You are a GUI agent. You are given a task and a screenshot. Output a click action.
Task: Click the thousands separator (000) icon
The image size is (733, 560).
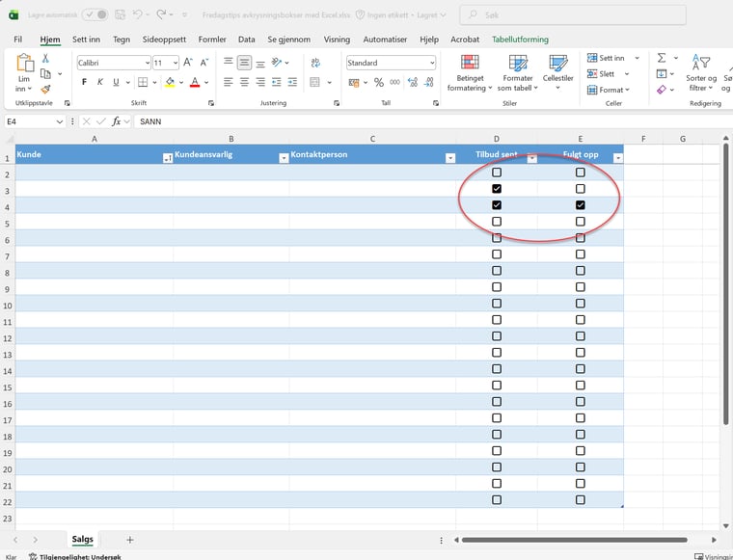point(395,82)
